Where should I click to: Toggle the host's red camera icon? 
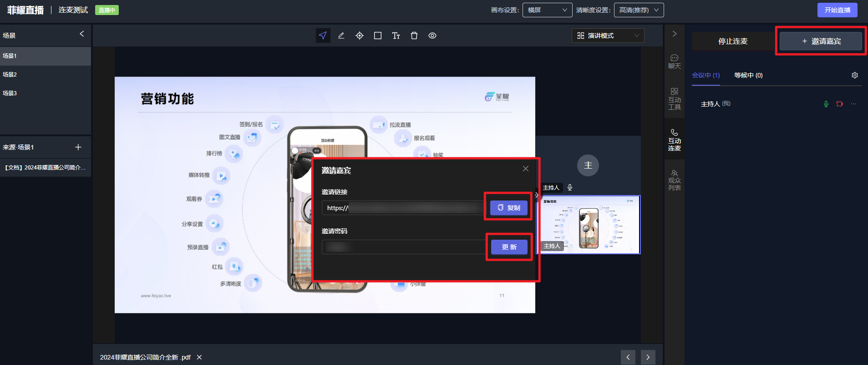840,104
